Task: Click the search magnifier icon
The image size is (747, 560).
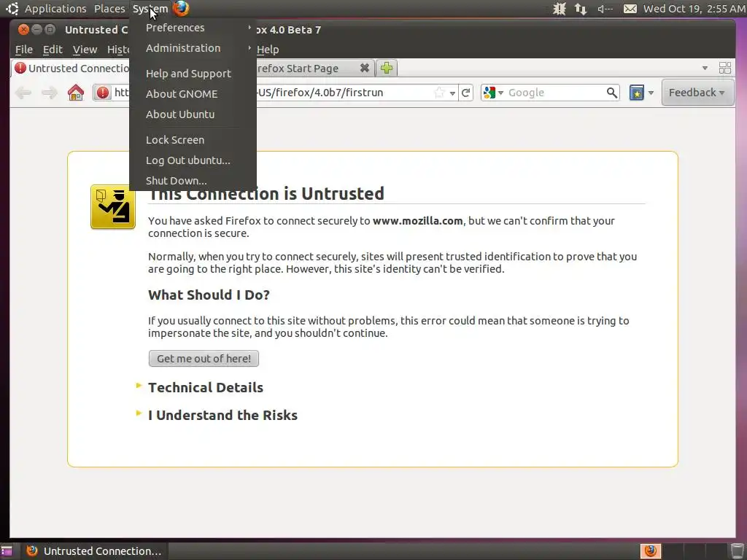Action: tap(612, 93)
